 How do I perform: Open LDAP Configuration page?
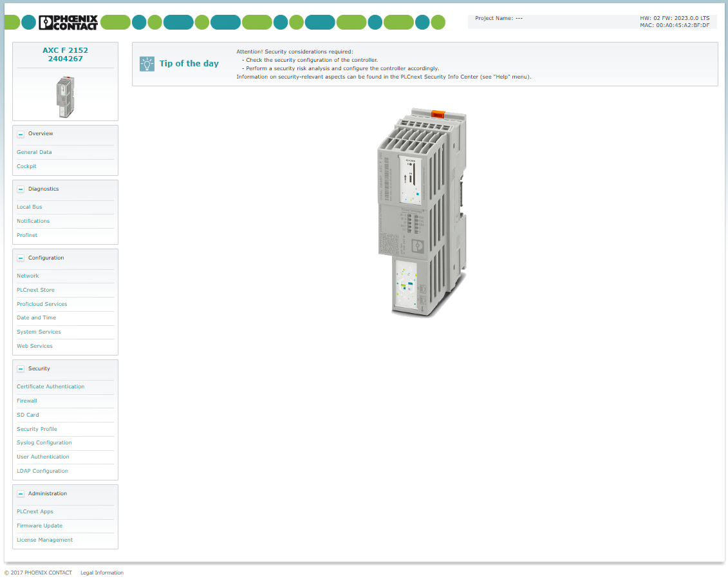click(42, 471)
